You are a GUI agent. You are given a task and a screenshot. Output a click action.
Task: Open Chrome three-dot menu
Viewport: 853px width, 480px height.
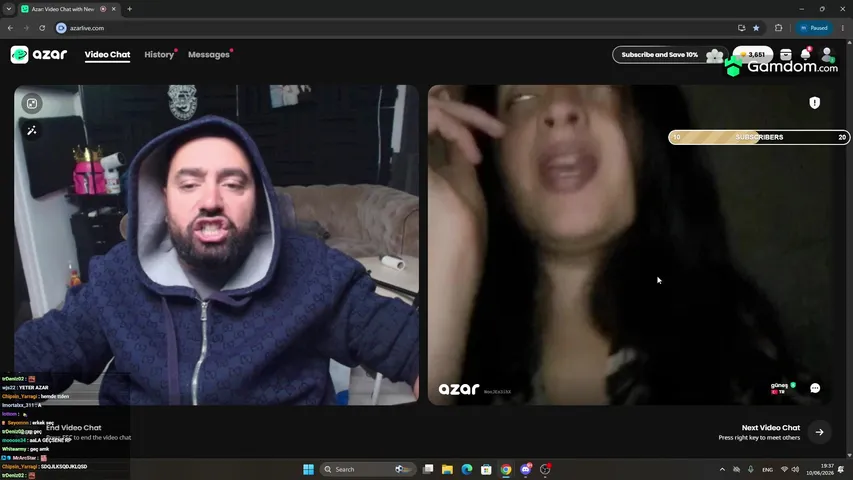[843, 28]
